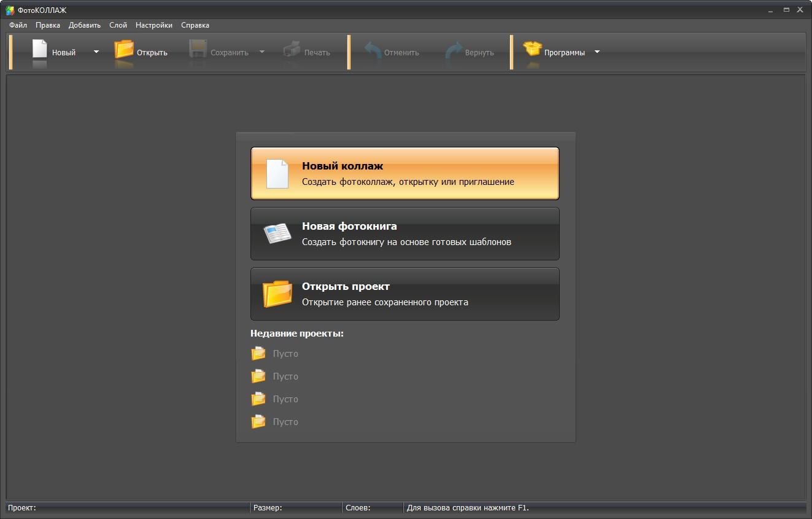
Task: Expand the Сохранить dropdown arrow
Action: (262, 52)
